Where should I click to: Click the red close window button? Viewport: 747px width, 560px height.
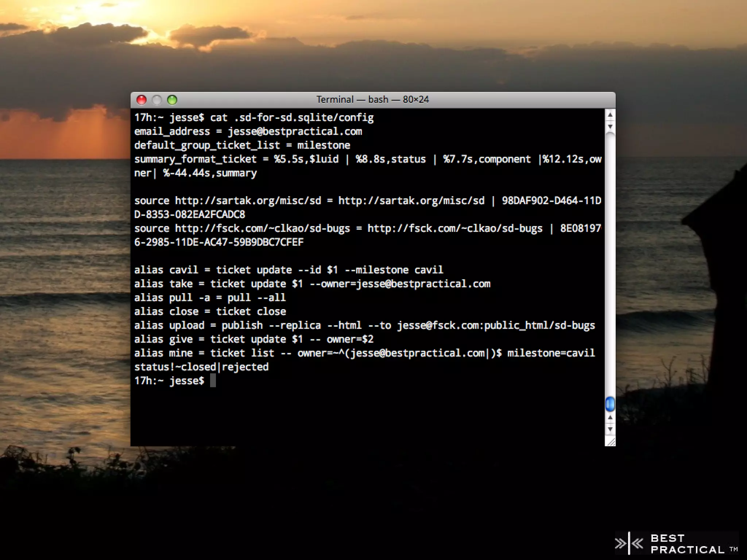(142, 100)
